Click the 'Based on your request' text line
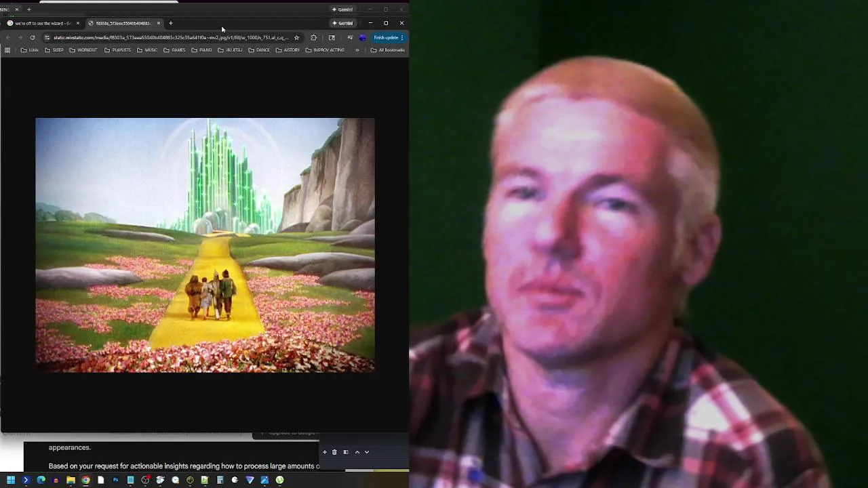The width and height of the screenshot is (868, 488). tap(184, 466)
